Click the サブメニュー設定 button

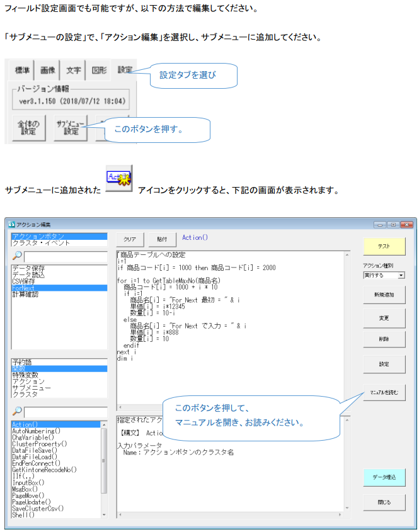71,128
